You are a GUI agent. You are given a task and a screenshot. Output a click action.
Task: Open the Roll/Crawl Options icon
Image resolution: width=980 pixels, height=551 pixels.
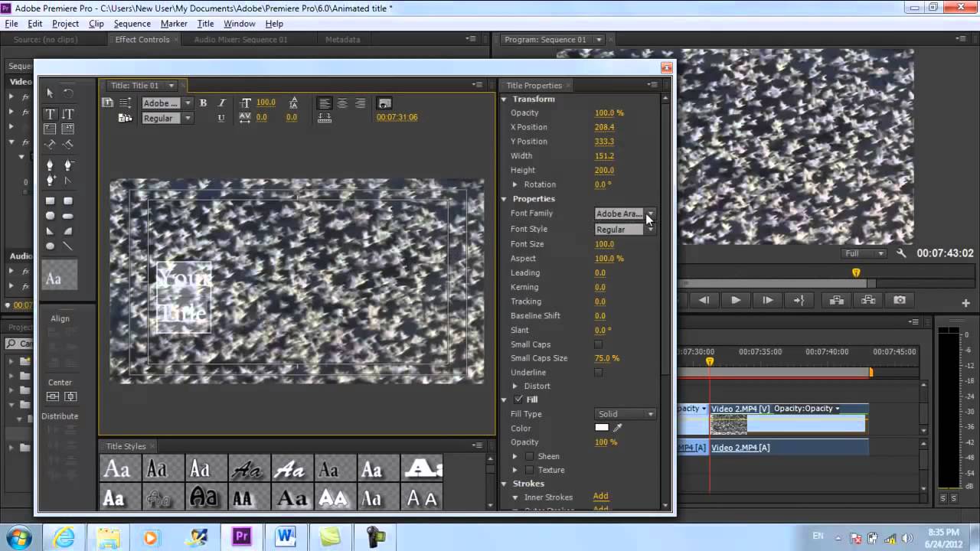126,103
